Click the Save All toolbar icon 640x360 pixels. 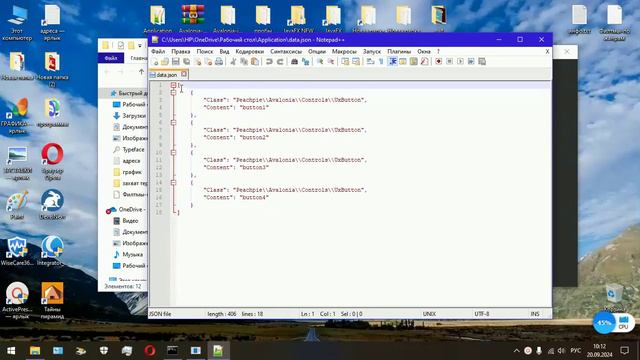coord(187,62)
